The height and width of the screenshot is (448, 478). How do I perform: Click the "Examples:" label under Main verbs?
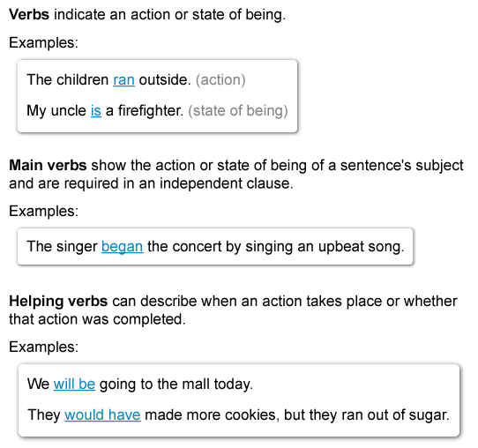coord(43,211)
